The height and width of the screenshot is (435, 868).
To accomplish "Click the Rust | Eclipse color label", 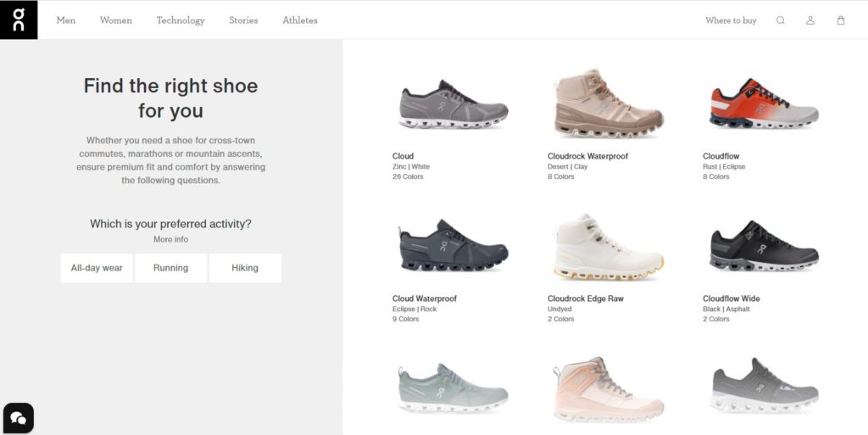I will (x=724, y=166).
